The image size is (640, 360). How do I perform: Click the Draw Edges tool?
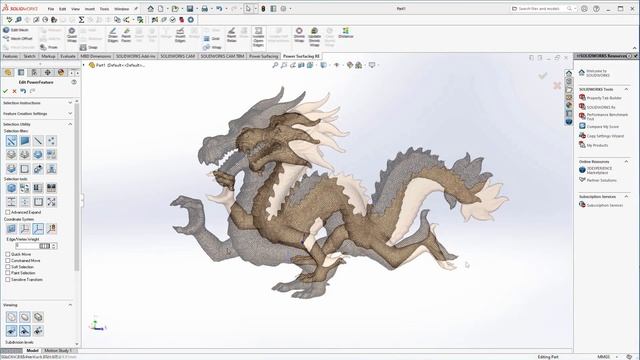[x=113, y=35]
